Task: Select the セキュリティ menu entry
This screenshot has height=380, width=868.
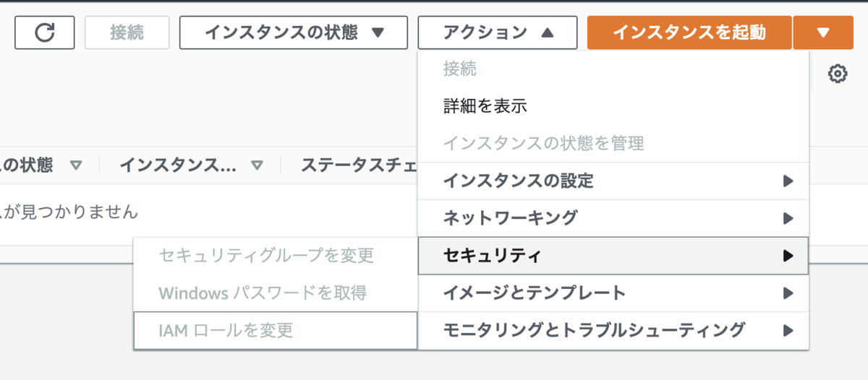Action: click(x=613, y=256)
